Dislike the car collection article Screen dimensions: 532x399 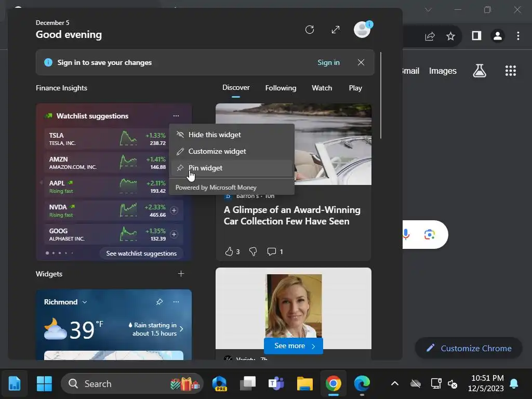pos(253,251)
